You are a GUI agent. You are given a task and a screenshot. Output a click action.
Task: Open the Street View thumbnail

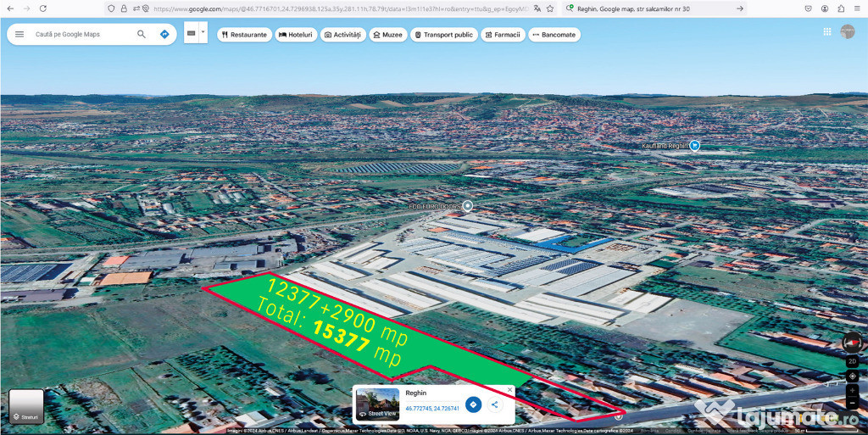pos(377,404)
